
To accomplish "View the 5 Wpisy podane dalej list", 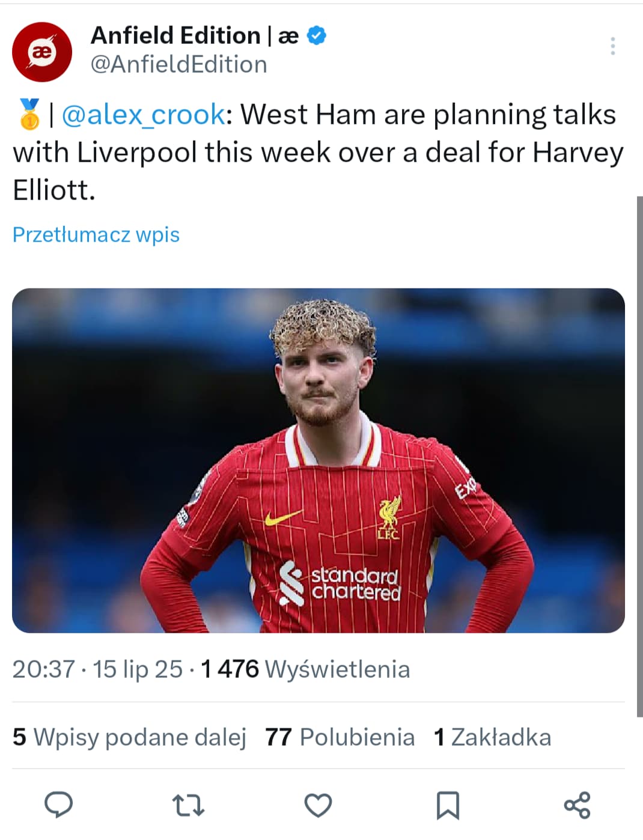I will (x=130, y=737).
